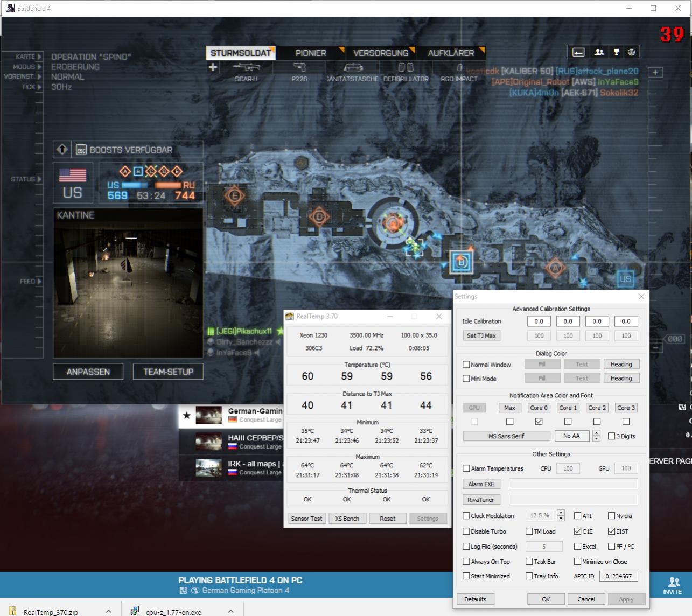Uncheck the Core 0 notification checkbox
692x616 pixels.
coord(539,422)
